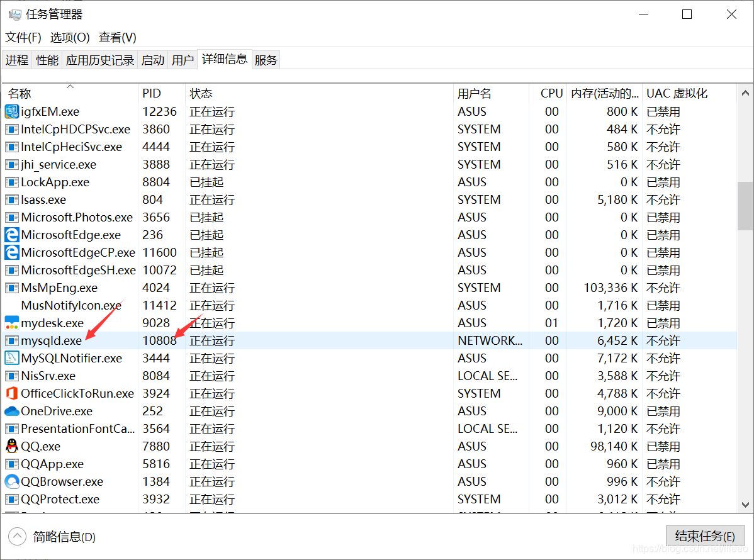The image size is (754, 560).
Task: Switch to the 进程 tab
Action: 17,60
